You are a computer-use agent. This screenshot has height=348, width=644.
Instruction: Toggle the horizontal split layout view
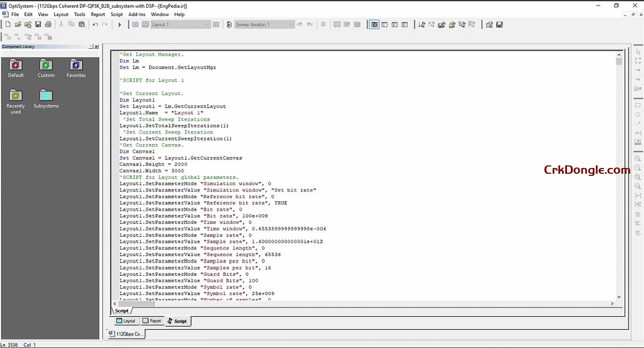[394, 24]
